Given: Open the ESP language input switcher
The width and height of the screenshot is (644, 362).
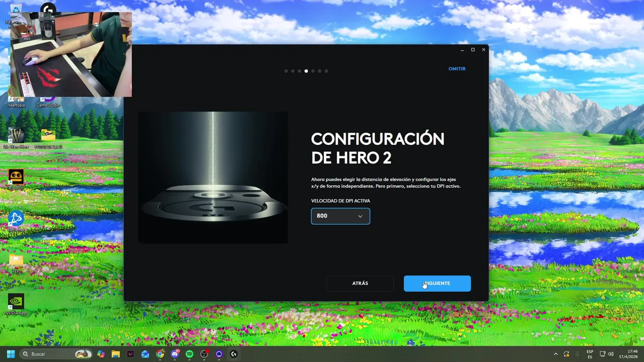Looking at the screenshot, I should (x=590, y=354).
